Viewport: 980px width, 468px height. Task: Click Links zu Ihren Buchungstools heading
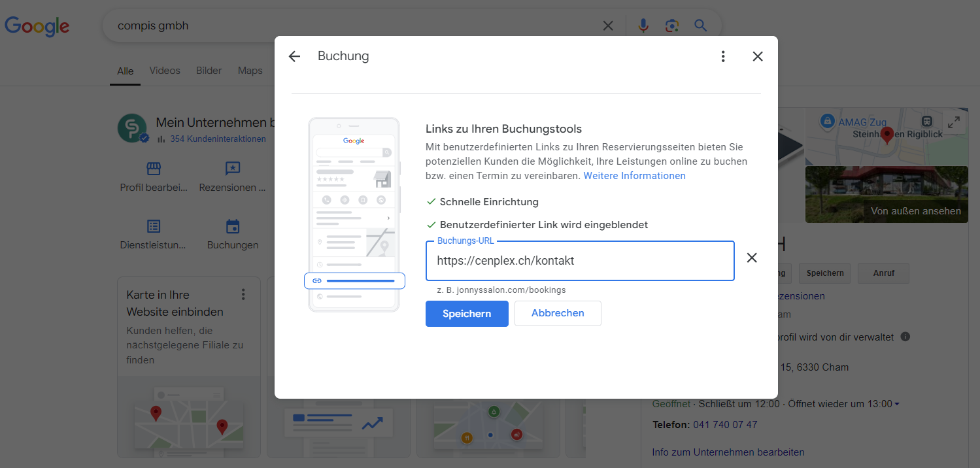503,129
